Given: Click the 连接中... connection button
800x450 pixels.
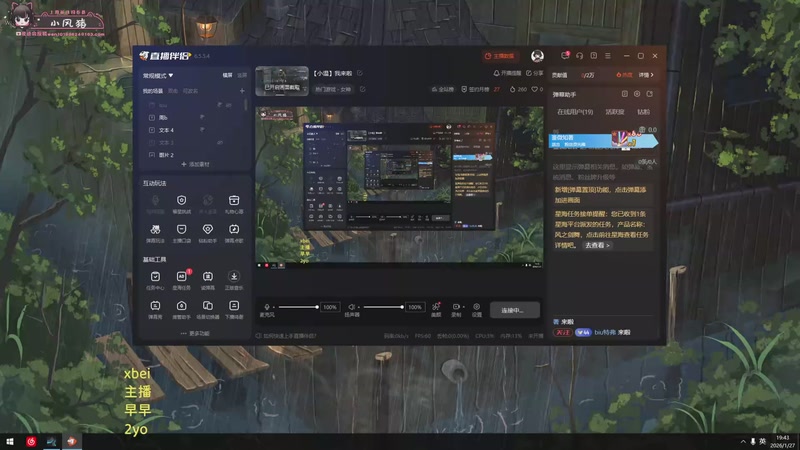Looking at the screenshot, I should coord(514,310).
